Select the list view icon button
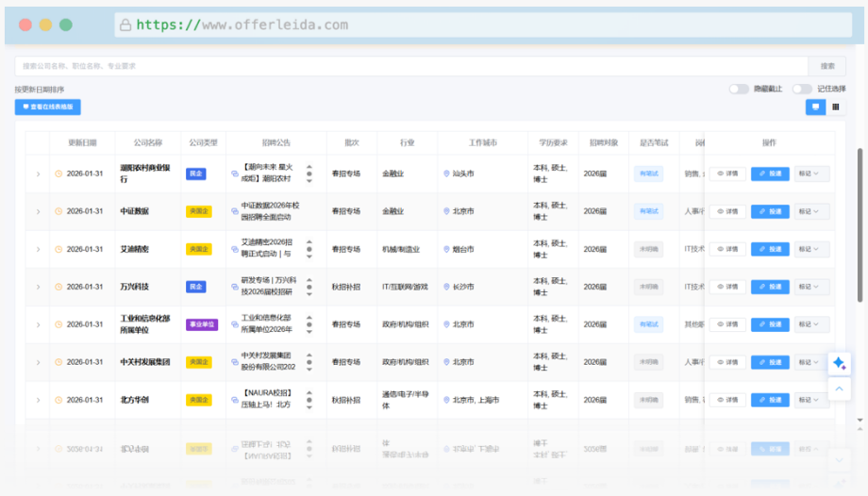 click(815, 107)
